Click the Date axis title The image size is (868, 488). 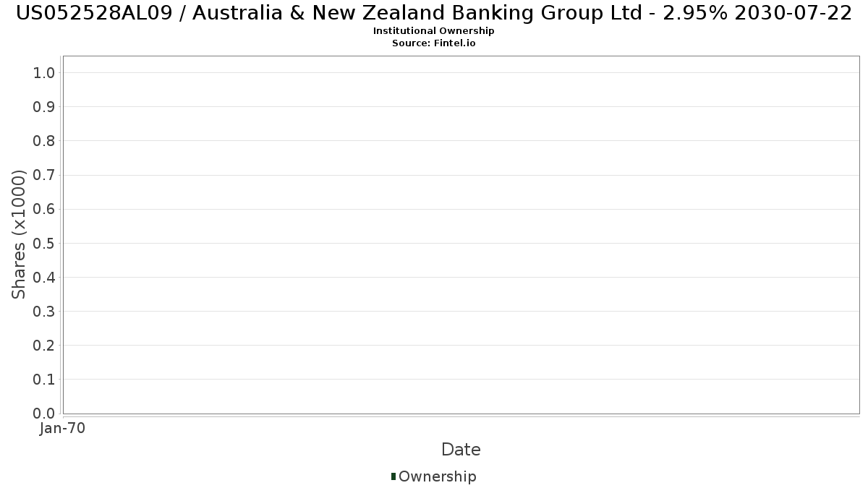tap(461, 450)
